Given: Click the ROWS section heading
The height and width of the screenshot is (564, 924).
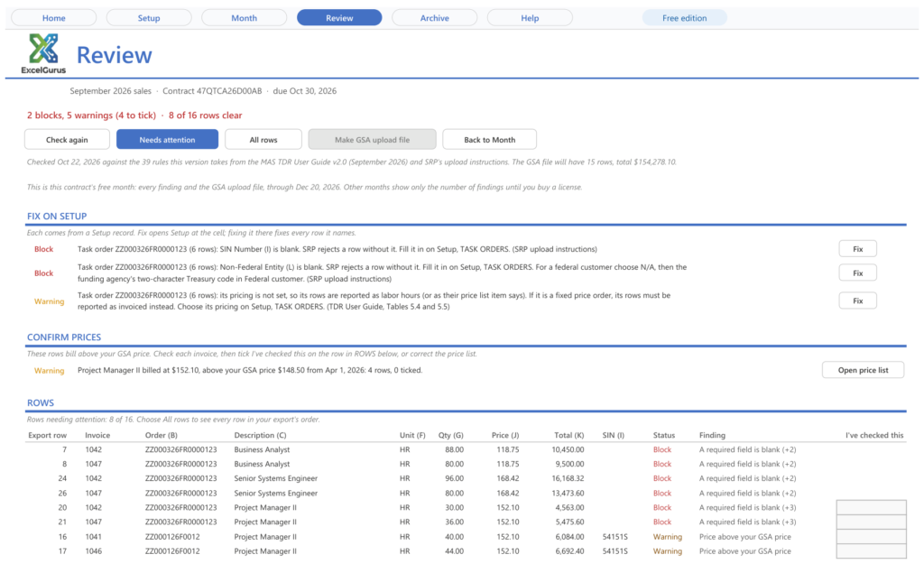Looking at the screenshot, I should (x=40, y=403).
